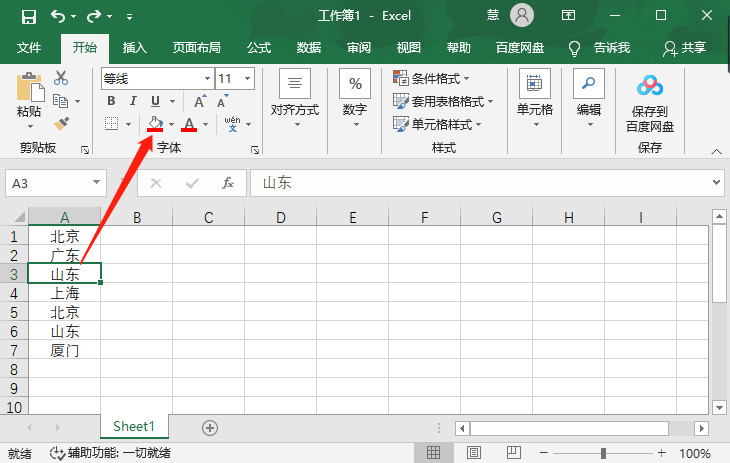Click the fill color paint bucket swatch
The width and height of the screenshot is (730, 463).
point(155,124)
